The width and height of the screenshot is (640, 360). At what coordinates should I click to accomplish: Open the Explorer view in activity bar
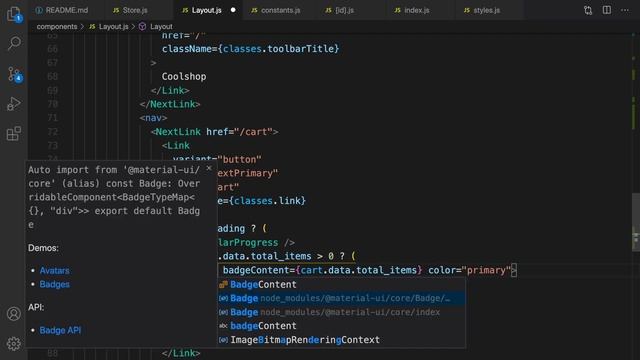14,14
